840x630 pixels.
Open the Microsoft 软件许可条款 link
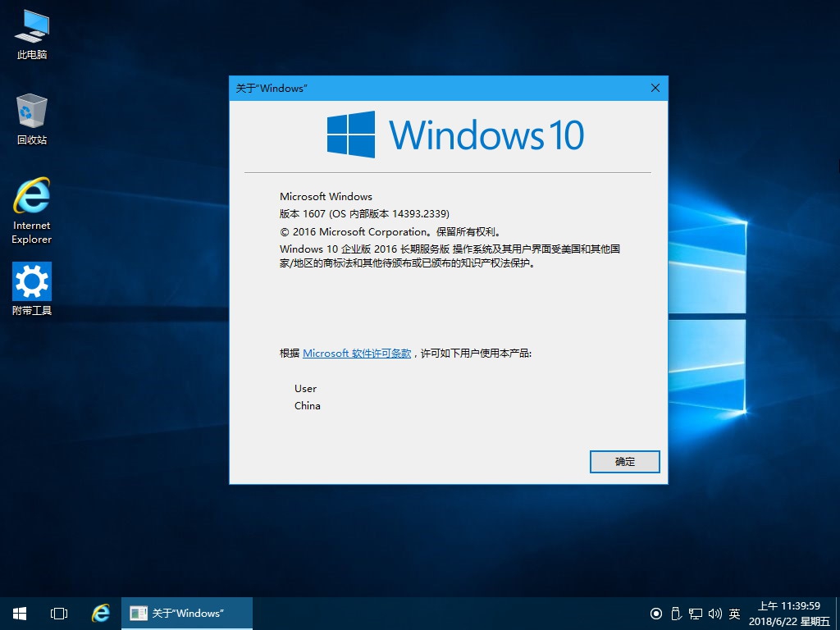point(357,354)
